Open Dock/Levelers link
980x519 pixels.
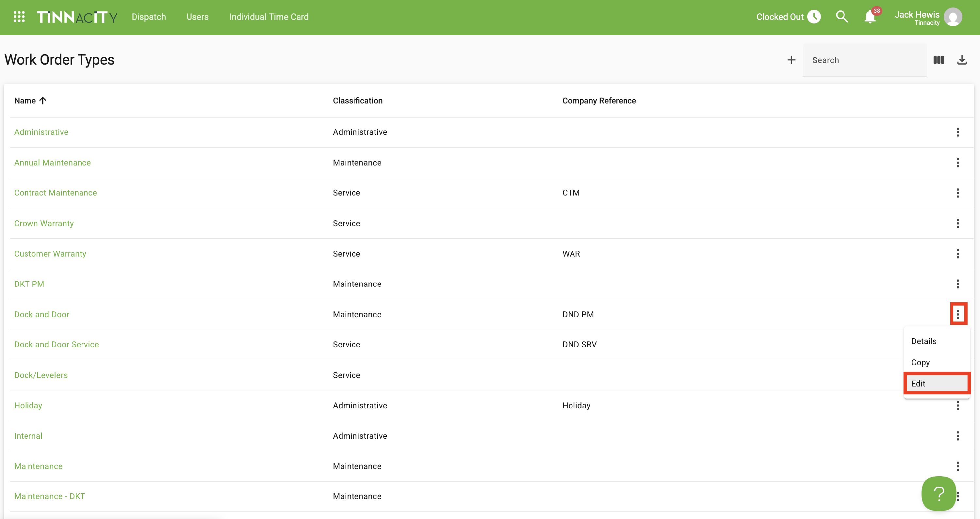click(41, 375)
